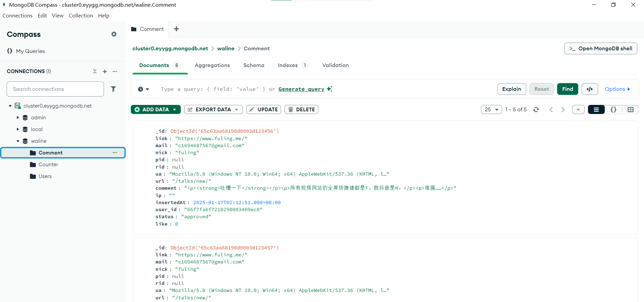644x302 pixels.
Task: Add new connection plus icon
Action: 105,71
